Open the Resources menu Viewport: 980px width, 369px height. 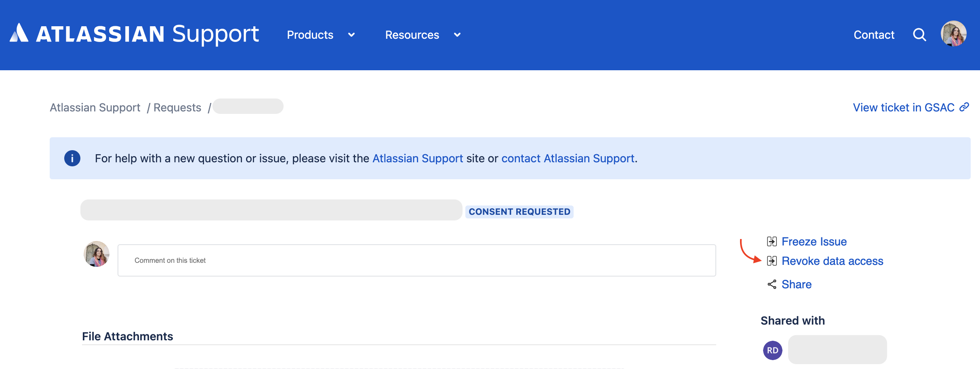tap(412, 35)
